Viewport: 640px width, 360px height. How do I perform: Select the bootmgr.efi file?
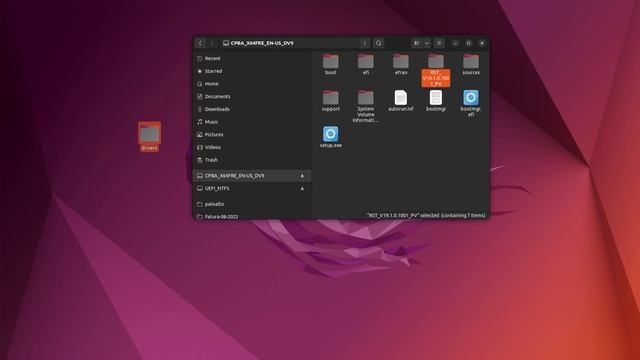[471, 104]
